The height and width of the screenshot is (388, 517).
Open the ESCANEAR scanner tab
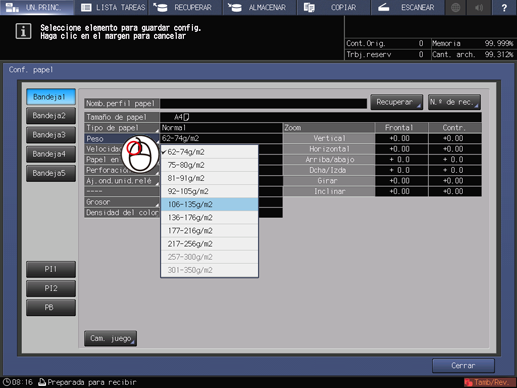pos(407,7)
